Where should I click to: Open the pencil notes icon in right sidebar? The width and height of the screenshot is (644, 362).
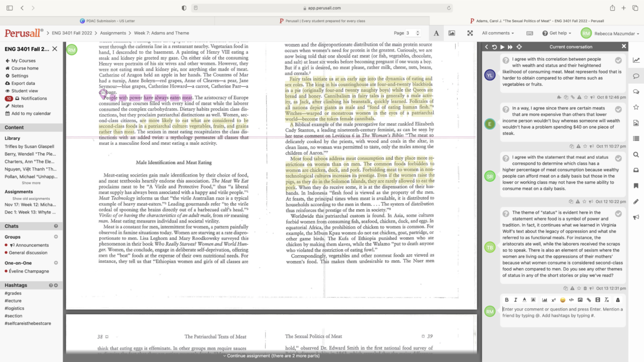pos(636,202)
